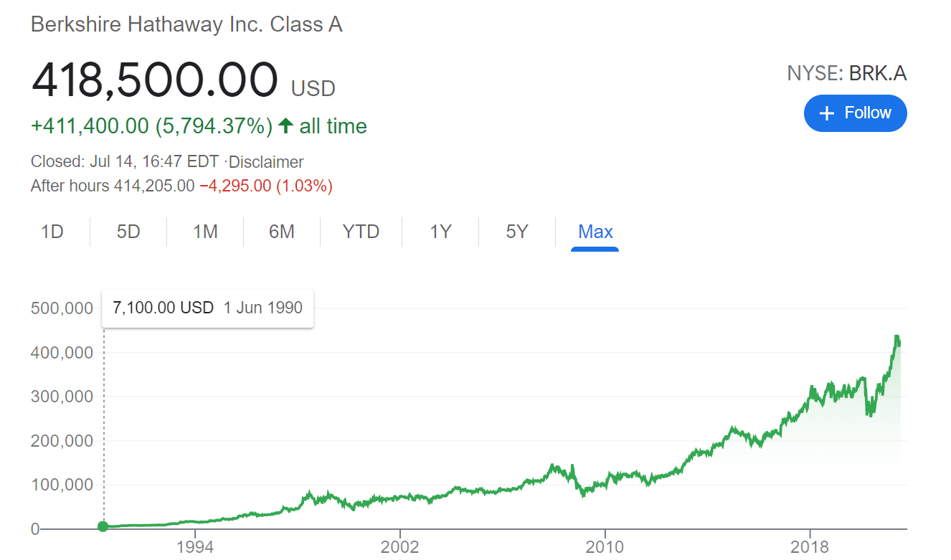This screenshot has height=560, width=951.
Task: View the 6M performance chart
Action: [x=282, y=231]
